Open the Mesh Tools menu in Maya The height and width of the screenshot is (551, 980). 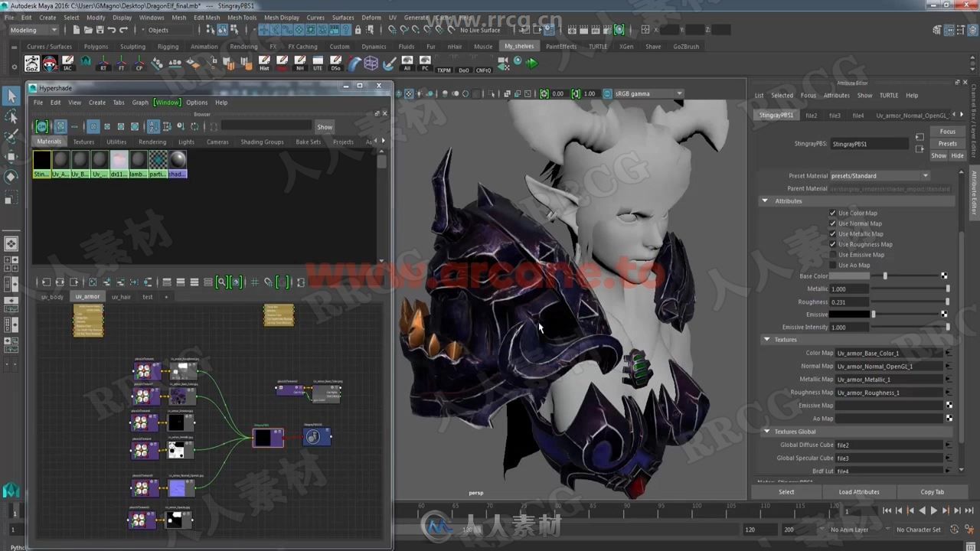[242, 17]
